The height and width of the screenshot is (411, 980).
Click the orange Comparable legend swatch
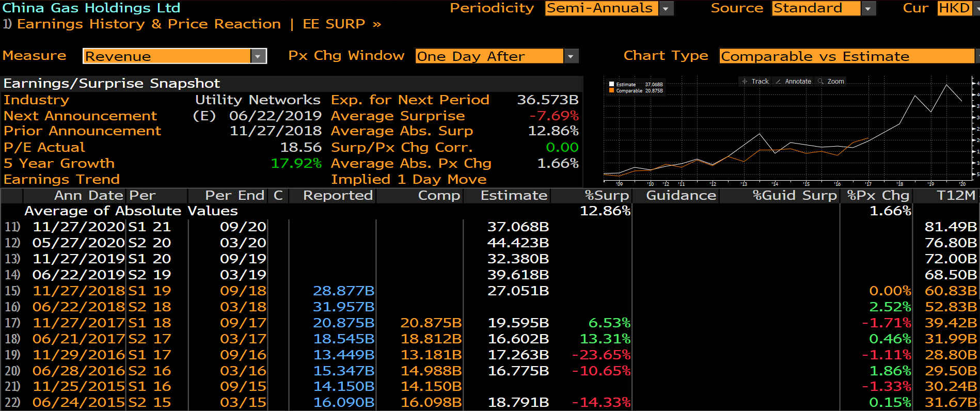tap(611, 91)
